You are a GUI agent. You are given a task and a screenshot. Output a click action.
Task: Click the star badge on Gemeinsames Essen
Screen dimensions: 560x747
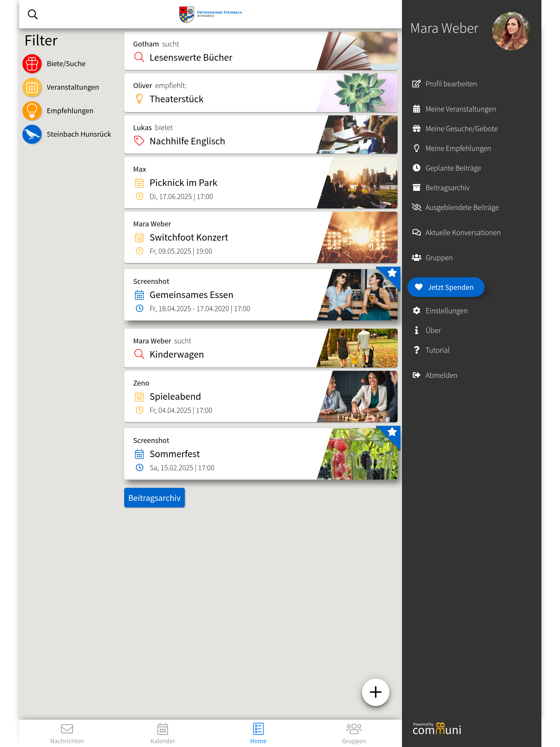click(392, 273)
